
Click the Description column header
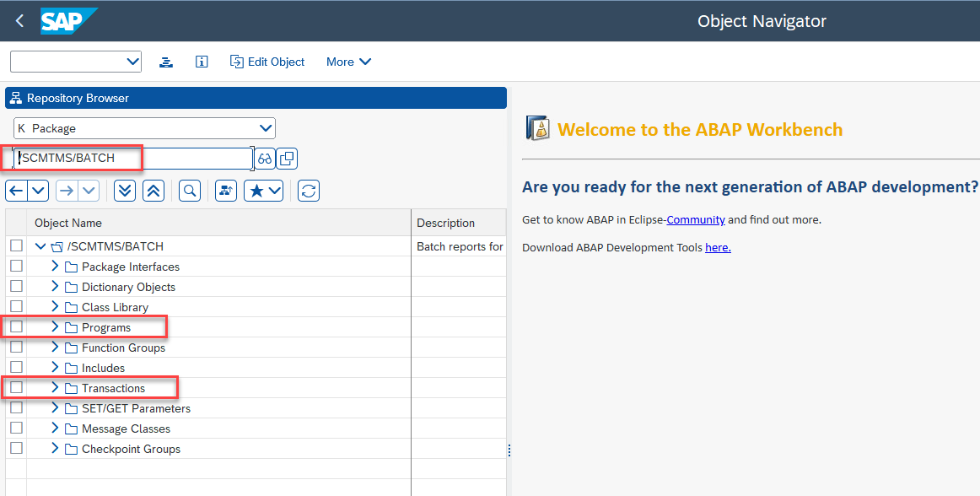(459, 223)
